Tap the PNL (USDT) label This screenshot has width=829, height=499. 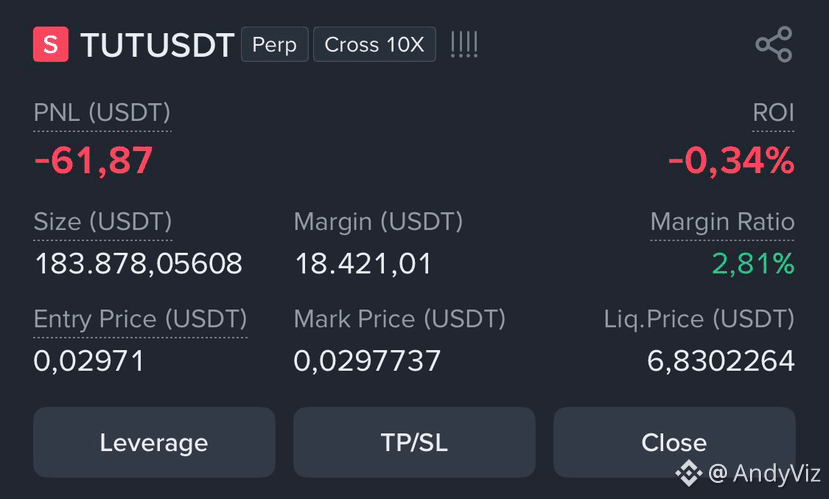tap(102, 113)
